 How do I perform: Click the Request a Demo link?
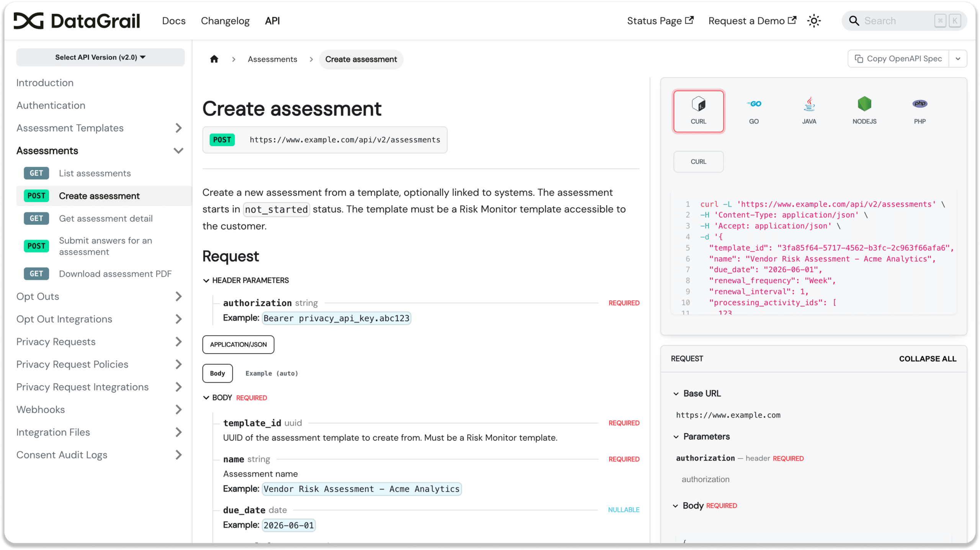point(752,21)
